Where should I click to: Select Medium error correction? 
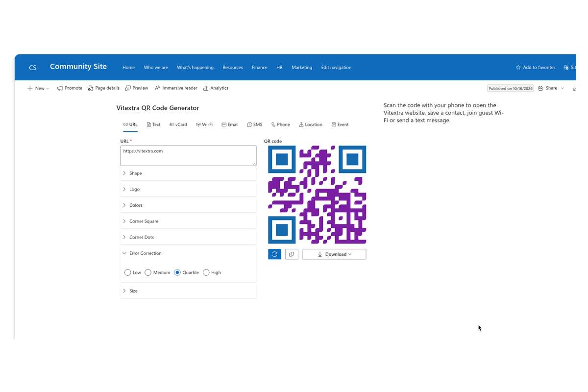[x=148, y=272]
